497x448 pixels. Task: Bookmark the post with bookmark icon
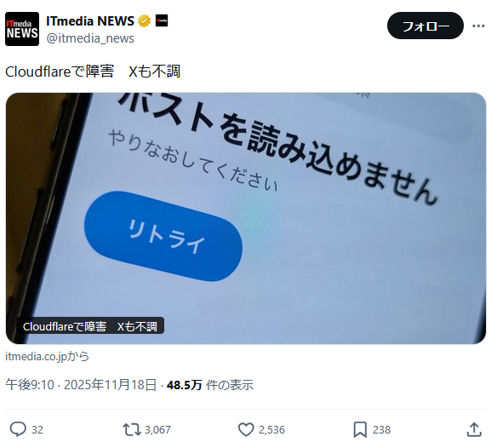pos(360,430)
